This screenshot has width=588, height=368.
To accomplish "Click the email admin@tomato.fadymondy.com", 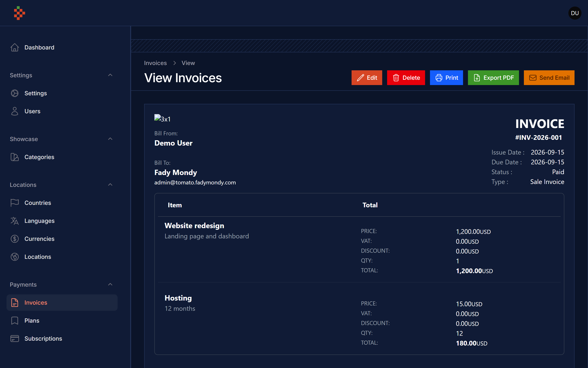I will (x=195, y=183).
